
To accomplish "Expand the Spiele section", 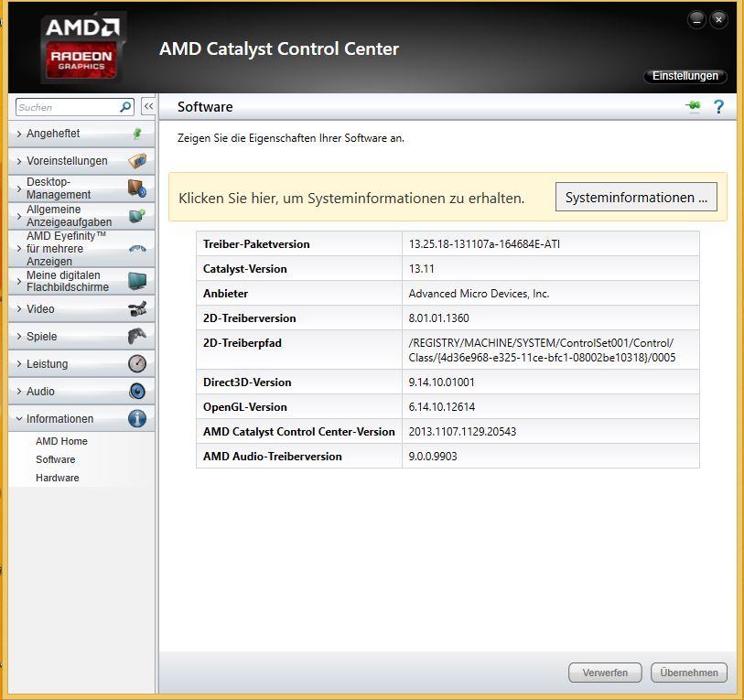I will pos(81,336).
